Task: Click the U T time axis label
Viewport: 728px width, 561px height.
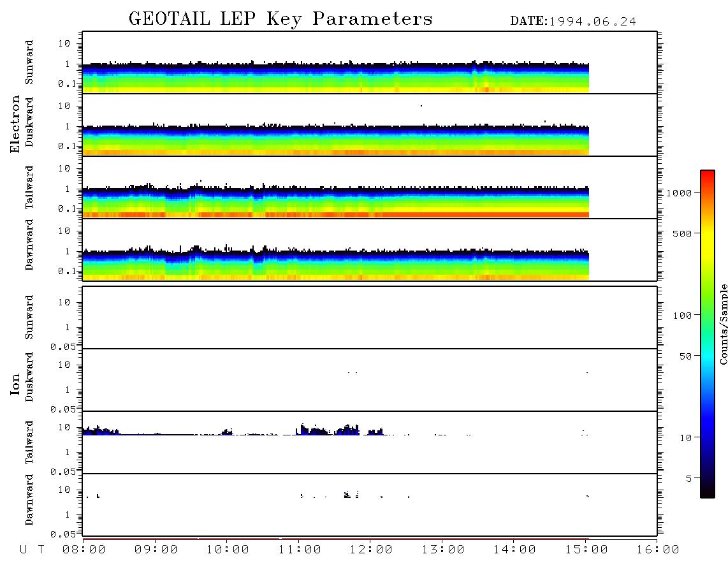Action: point(32,550)
